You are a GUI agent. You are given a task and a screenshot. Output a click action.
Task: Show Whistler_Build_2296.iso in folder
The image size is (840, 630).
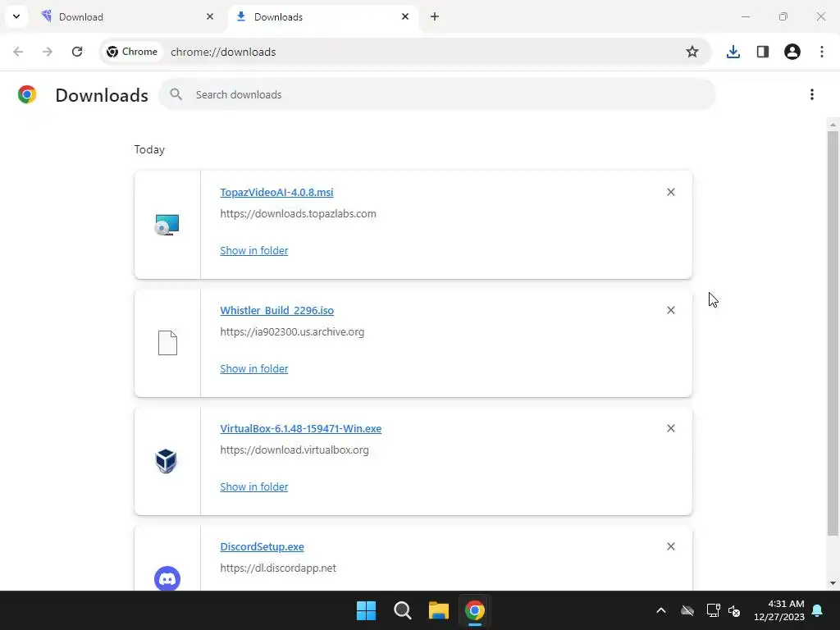pyautogui.click(x=254, y=368)
